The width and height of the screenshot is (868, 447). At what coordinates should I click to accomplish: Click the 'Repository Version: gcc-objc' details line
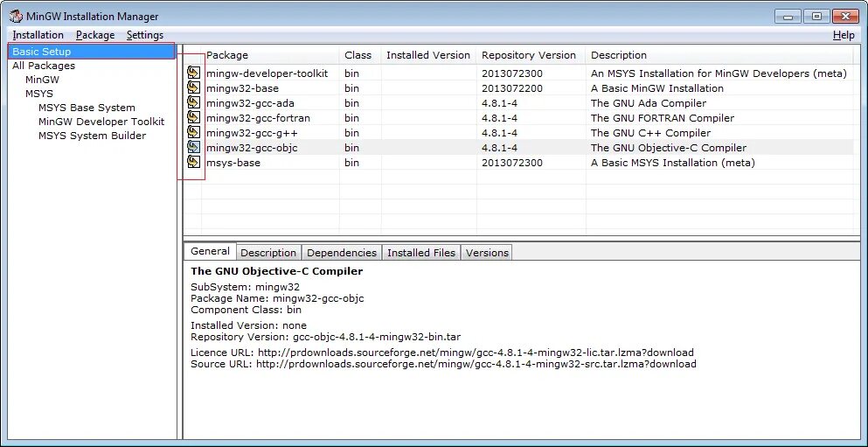point(325,337)
